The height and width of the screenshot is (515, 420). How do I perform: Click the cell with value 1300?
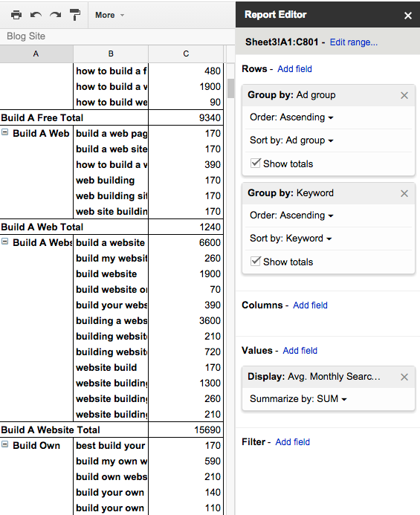[x=186, y=383]
